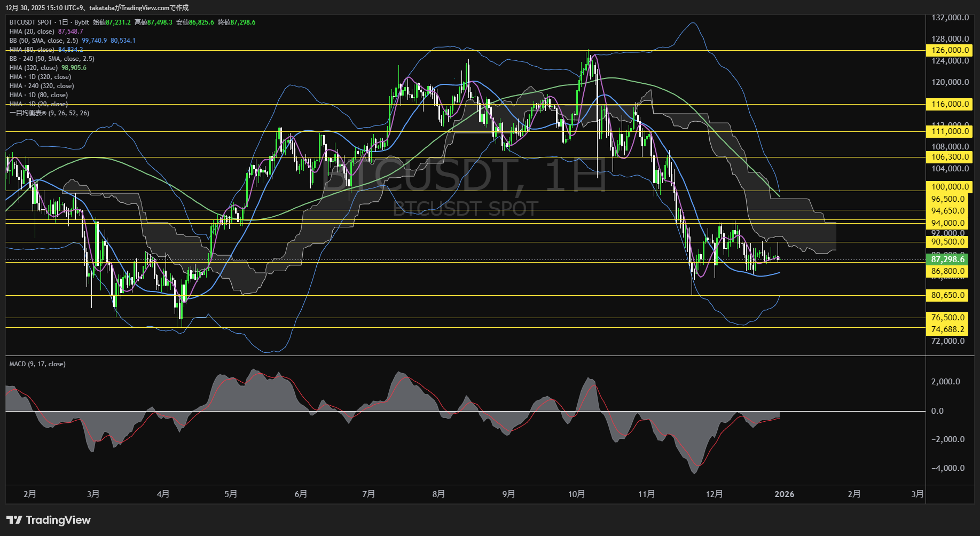Image resolution: width=980 pixels, height=536 pixels.
Task: Click the HMA · 240 (320, close) legend
Action: pyautogui.click(x=42, y=86)
